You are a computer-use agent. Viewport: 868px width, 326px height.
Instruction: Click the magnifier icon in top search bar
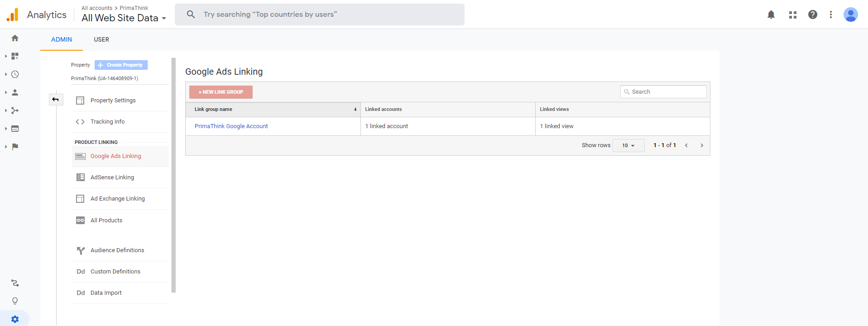[191, 14]
